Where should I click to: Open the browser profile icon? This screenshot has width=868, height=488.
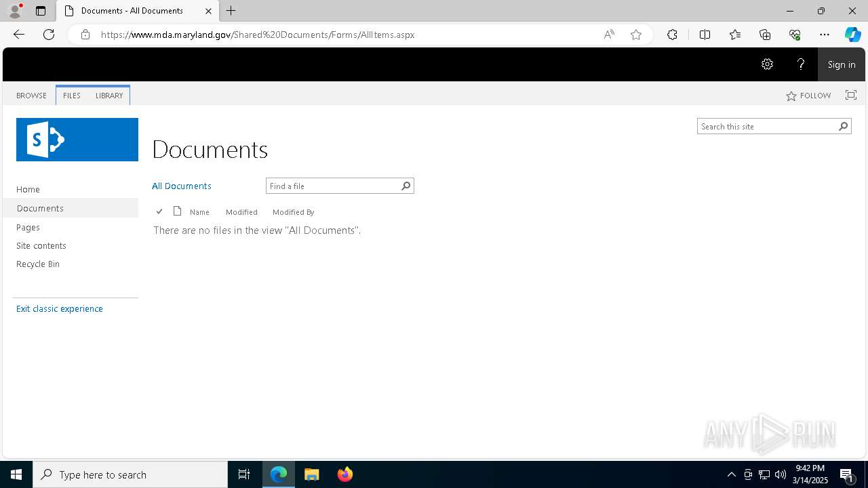point(15,11)
